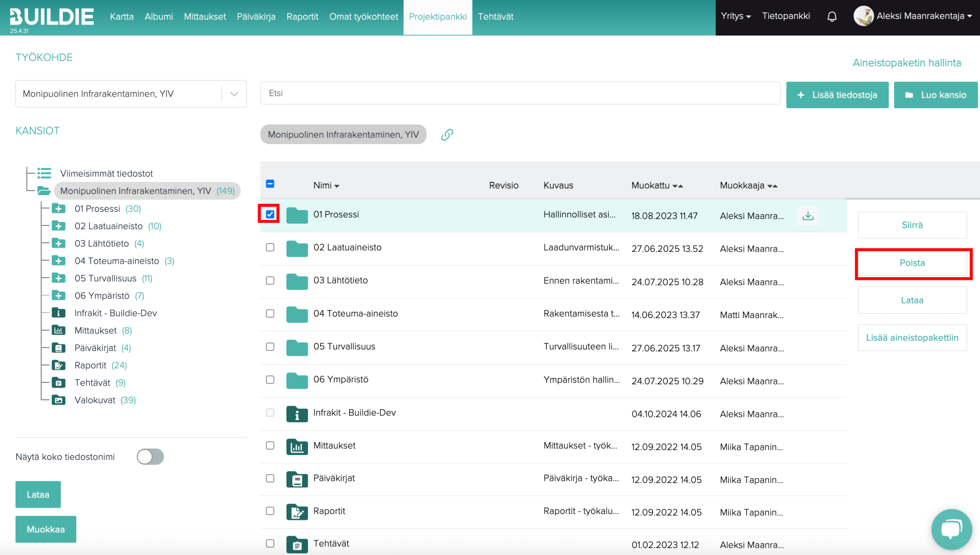This screenshot has height=555, width=980.
Task: Click the Viimeisimmät tiedostot list icon
Action: [44, 173]
